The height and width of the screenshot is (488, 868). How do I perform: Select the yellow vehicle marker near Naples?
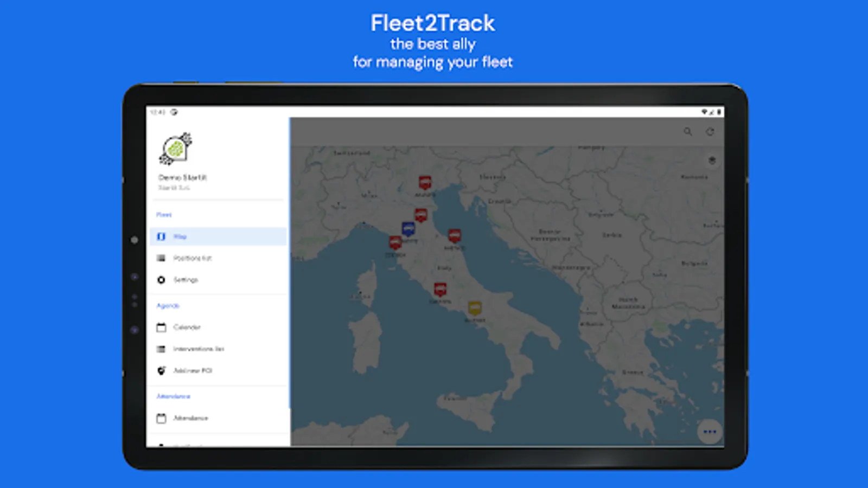[x=475, y=309]
